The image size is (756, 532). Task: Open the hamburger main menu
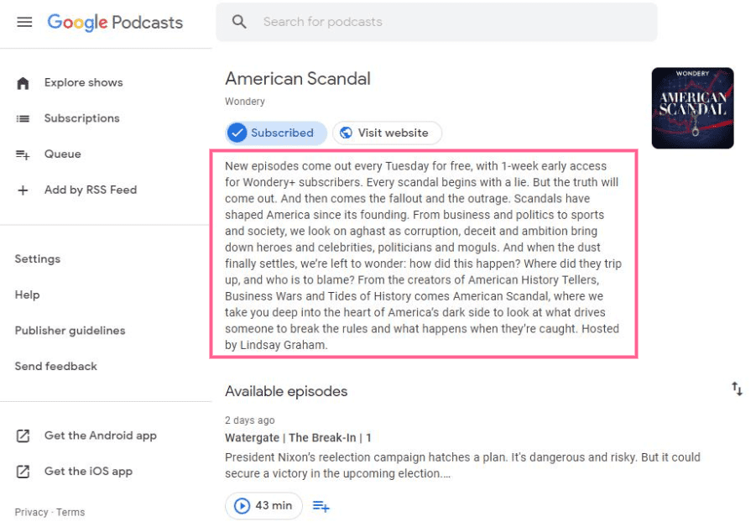[x=24, y=22]
